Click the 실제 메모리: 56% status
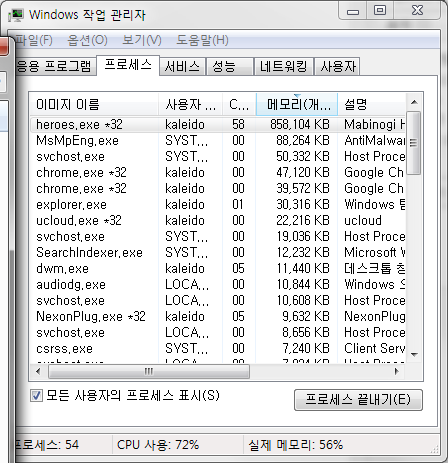 (x=296, y=445)
